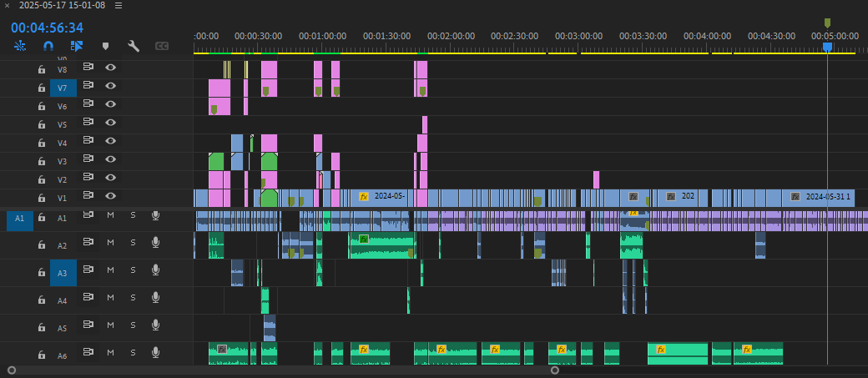
Task: Select clip labeled 2024-05-31 on V1
Action: pos(818,198)
